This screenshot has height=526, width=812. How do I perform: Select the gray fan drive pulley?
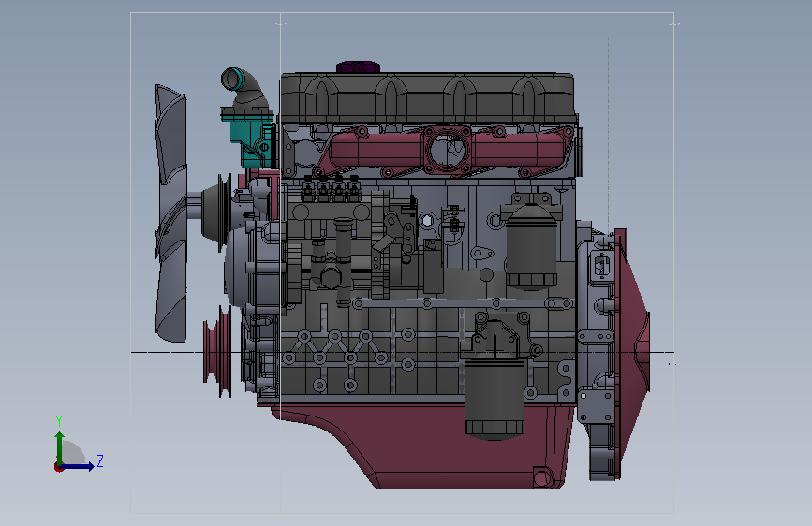(217, 212)
